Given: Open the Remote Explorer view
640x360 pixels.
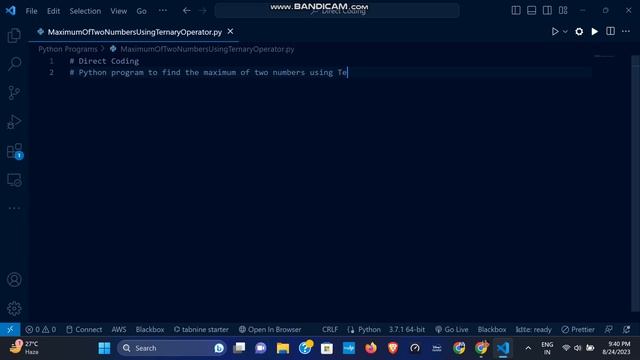Looking at the screenshot, I should pos(14,180).
